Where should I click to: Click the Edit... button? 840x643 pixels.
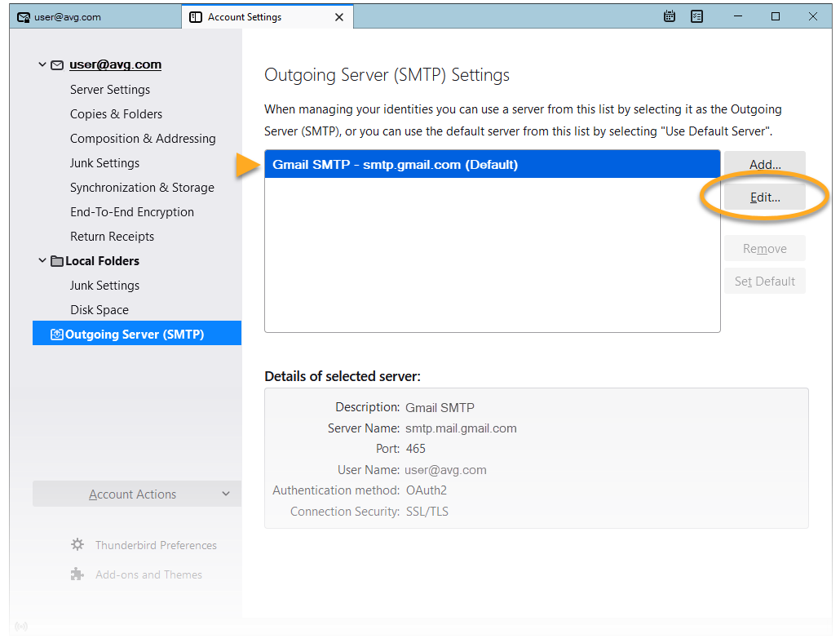764,197
